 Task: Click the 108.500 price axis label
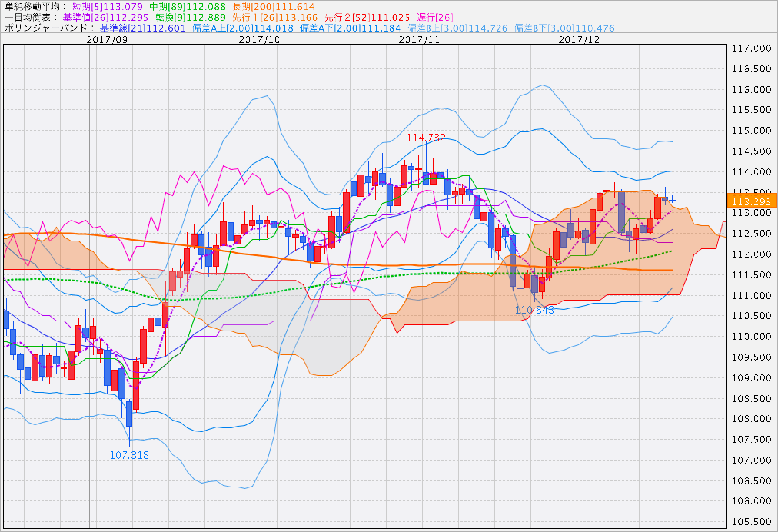pyautogui.click(x=751, y=399)
